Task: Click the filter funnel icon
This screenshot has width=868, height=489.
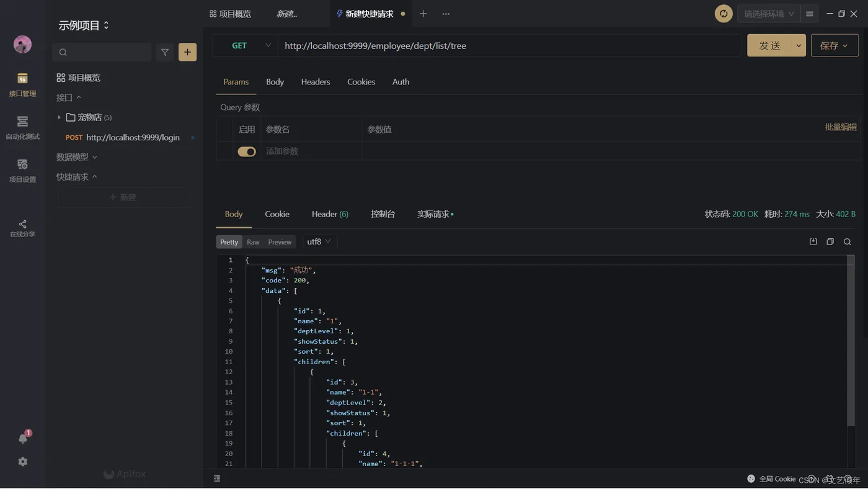Action: click(165, 52)
